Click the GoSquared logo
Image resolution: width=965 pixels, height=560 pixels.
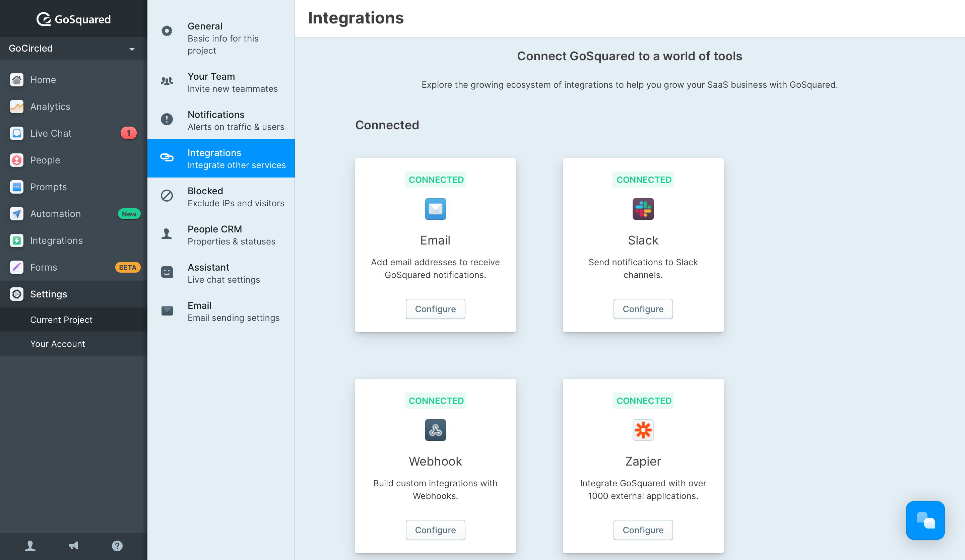coord(73,19)
